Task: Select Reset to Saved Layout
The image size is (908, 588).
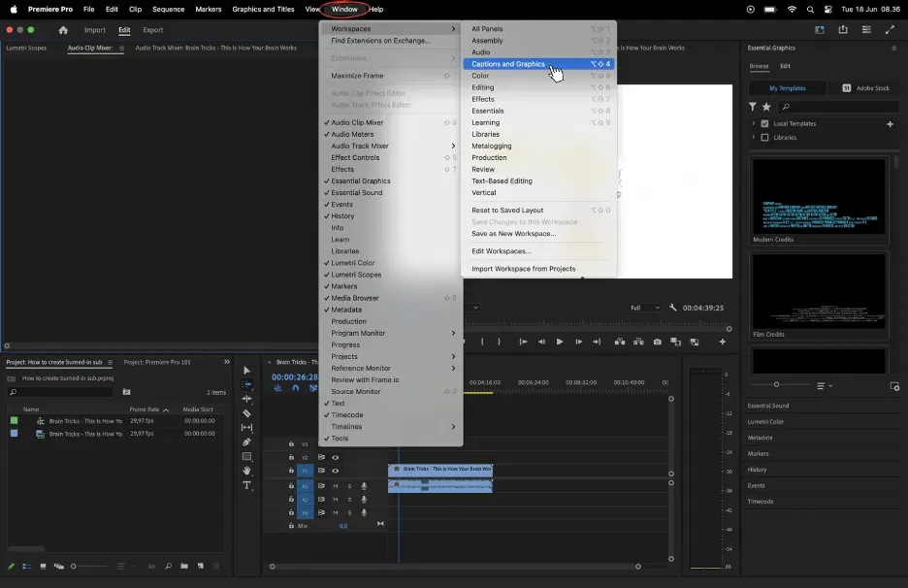Action: click(538, 211)
